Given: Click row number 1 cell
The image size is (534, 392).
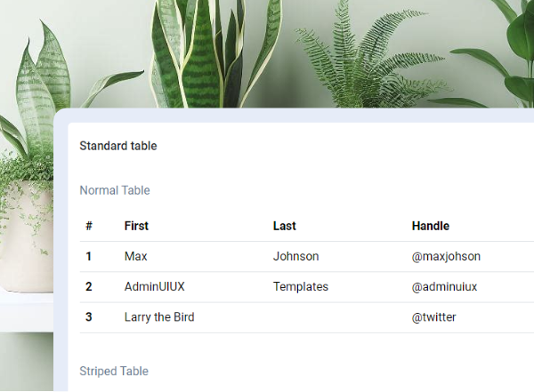Looking at the screenshot, I should point(89,257).
